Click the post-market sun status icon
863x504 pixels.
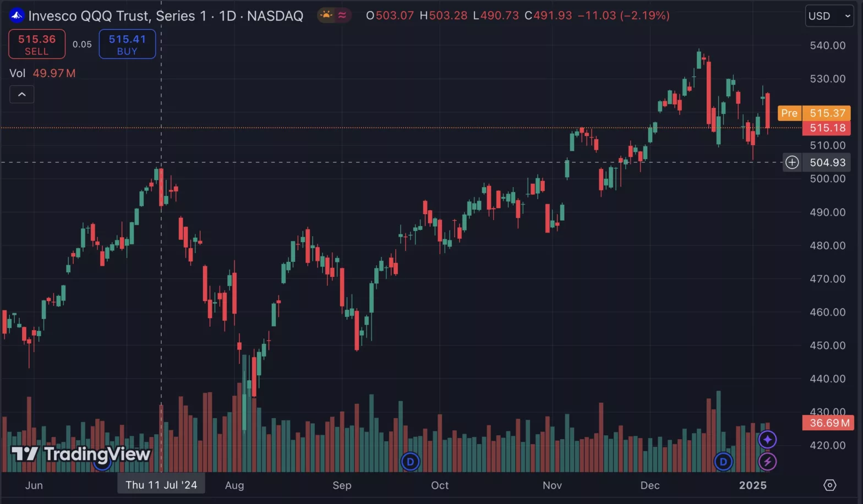[x=326, y=15]
